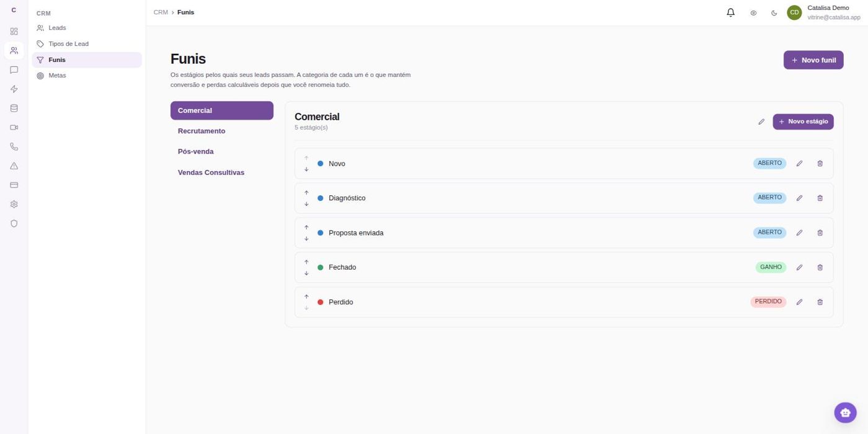868x434 pixels.
Task: Move Fechado stage down
Action: [306, 273]
